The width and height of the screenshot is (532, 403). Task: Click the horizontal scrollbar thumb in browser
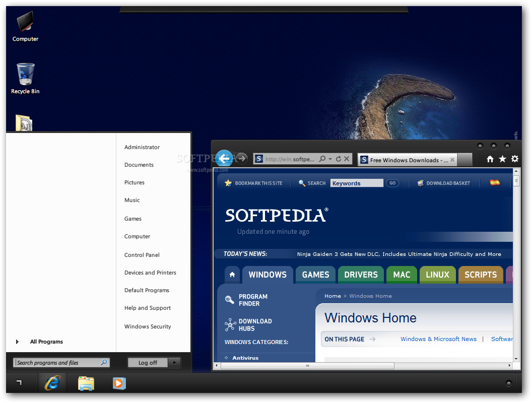point(307,366)
